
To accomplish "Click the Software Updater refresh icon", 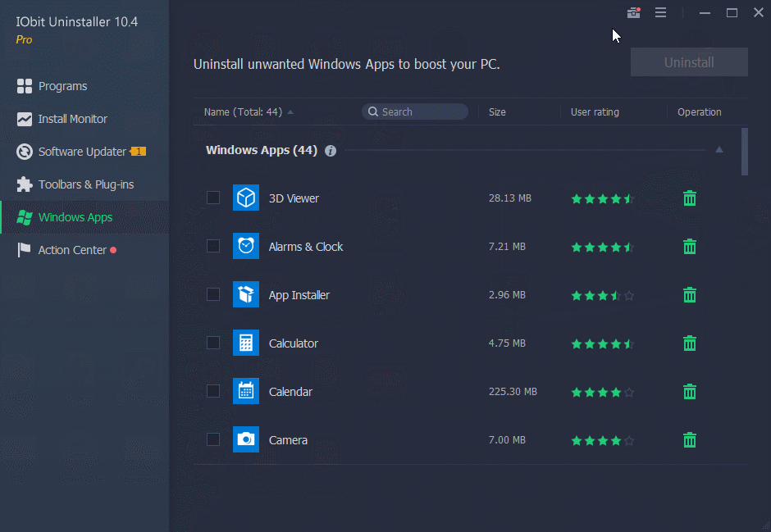I will tap(24, 152).
